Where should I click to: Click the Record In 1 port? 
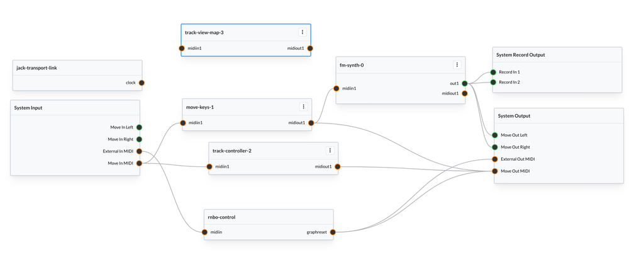494,72
